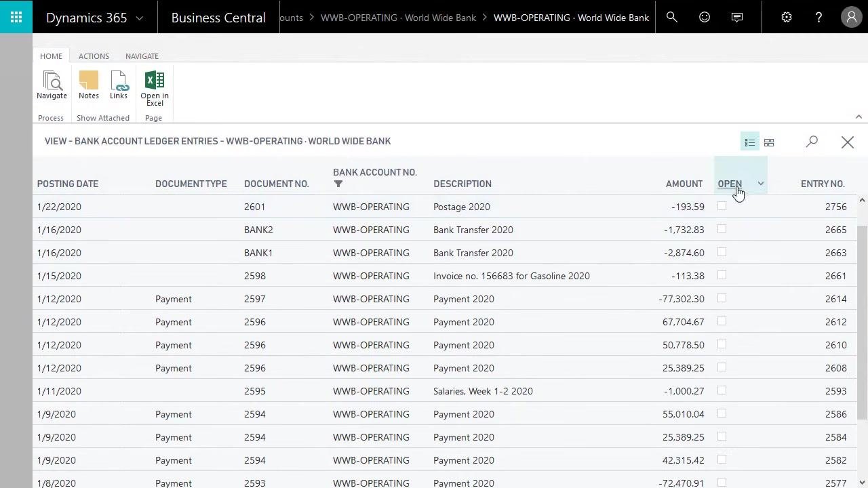Switch to list view layout

pos(749,142)
